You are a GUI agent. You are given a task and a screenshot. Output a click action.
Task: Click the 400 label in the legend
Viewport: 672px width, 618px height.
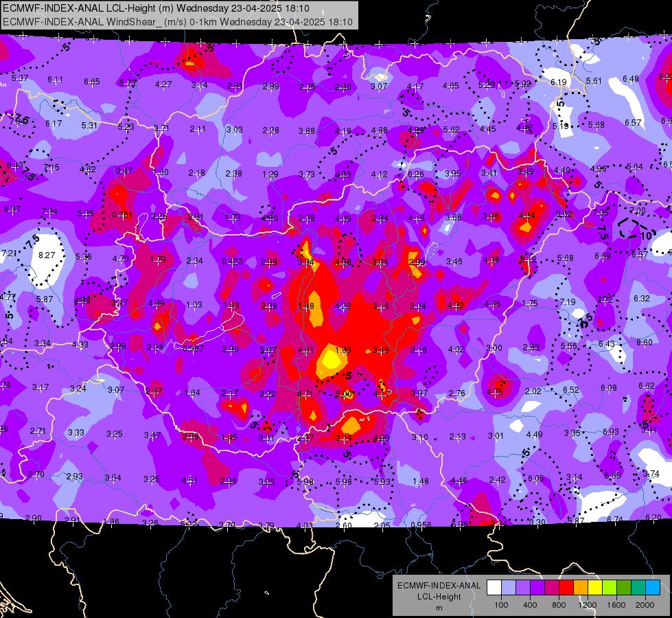coord(530,605)
